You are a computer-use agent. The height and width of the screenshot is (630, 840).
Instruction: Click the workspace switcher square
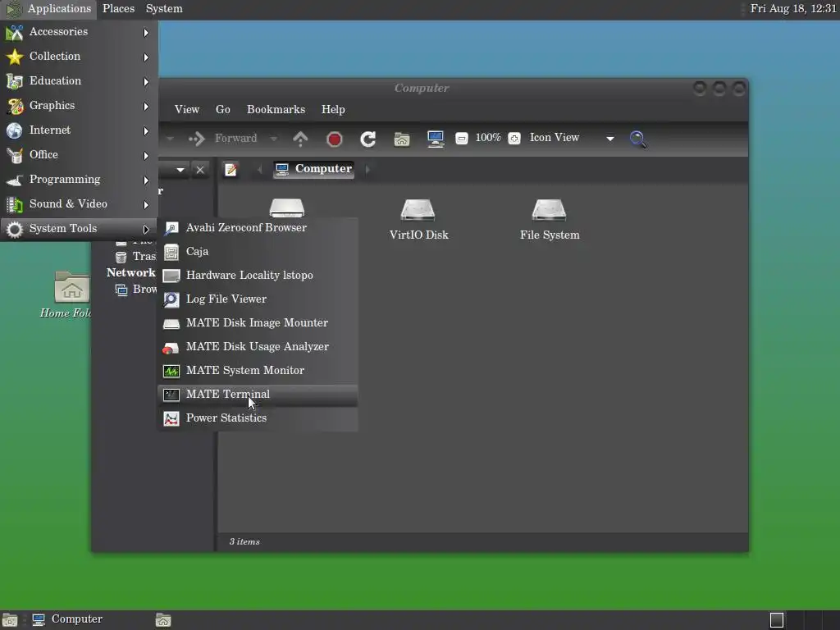coord(776,620)
